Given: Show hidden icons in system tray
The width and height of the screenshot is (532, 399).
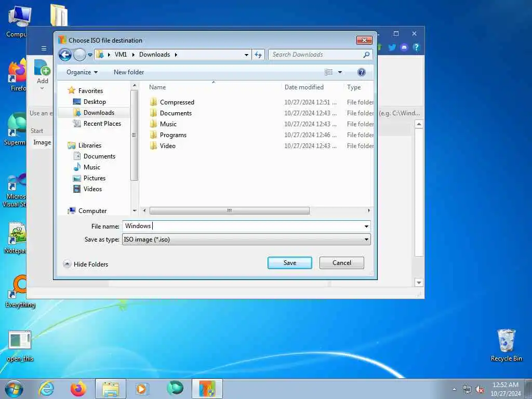Looking at the screenshot, I should click(x=454, y=390).
